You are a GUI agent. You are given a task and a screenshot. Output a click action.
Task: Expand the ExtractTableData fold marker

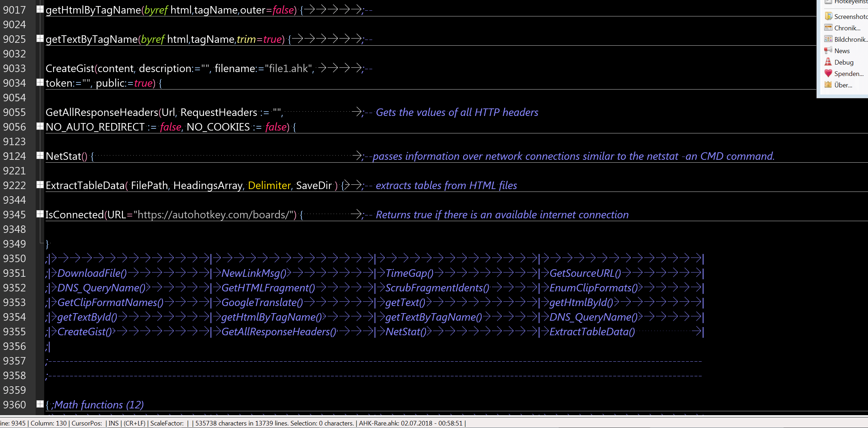(40, 185)
